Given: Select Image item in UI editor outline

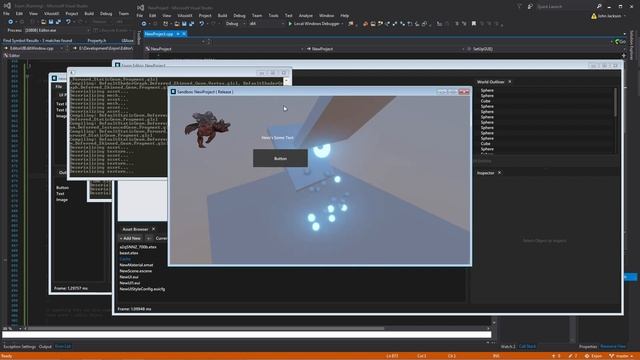Looking at the screenshot, I should pos(62,200).
